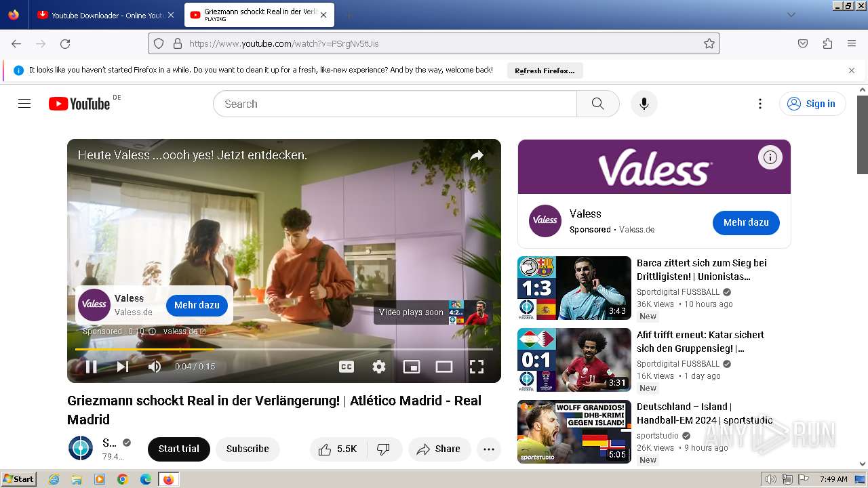This screenshot has height=488, width=868.
Task: Mute the video volume
Action: tap(155, 367)
